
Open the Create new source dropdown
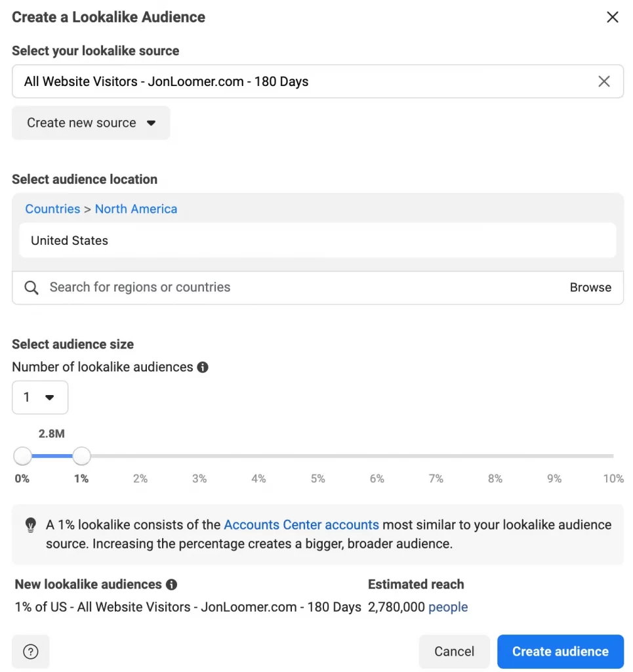(91, 123)
